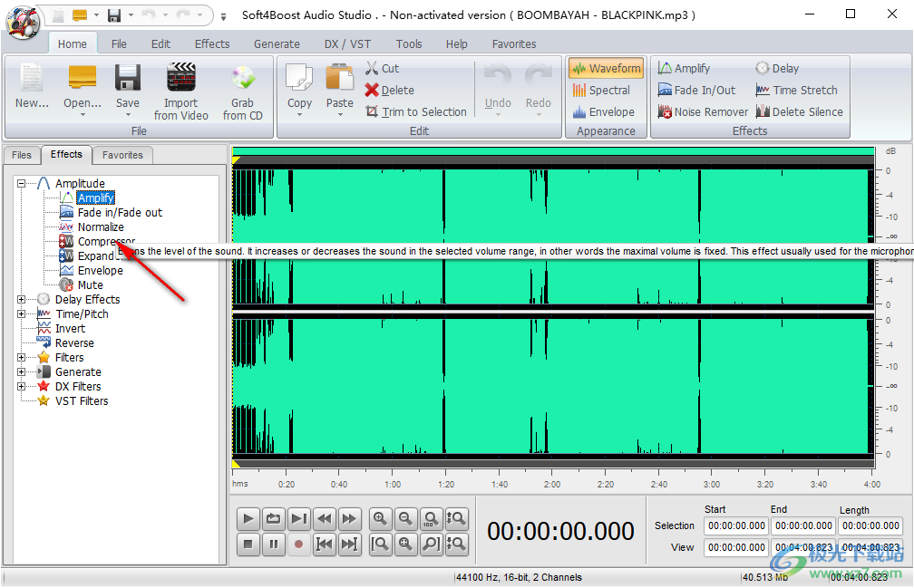
Task: Enable the Envelope appearance view
Action: point(603,112)
